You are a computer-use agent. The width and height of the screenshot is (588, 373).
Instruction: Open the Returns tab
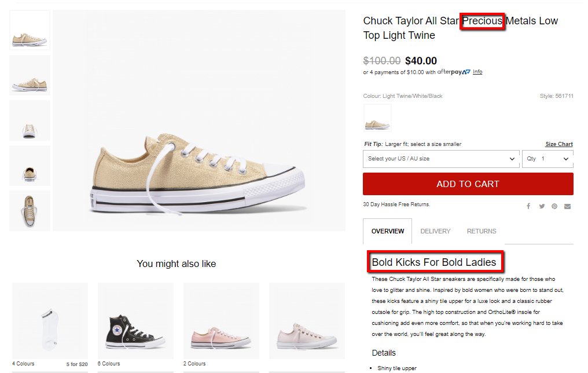click(x=482, y=231)
